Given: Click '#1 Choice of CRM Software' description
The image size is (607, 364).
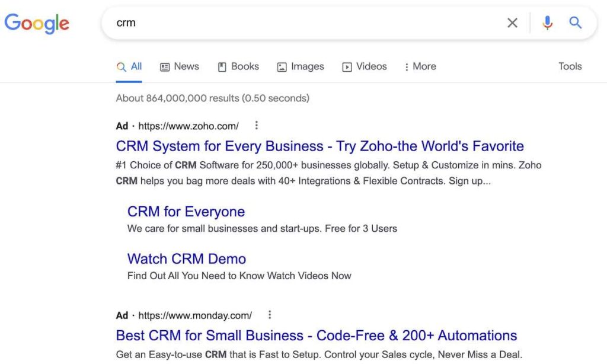Looking at the screenshot, I should [x=328, y=173].
